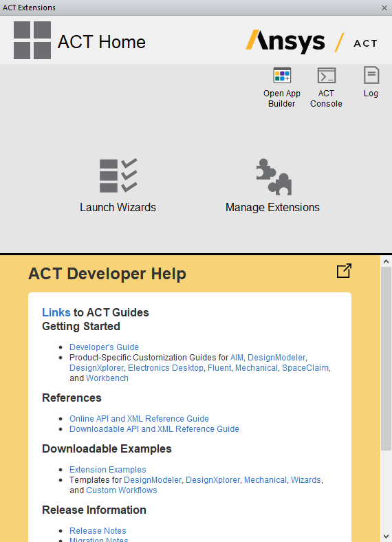Open Downloadable API and XML Reference Guide
This screenshot has width=392, height=542.
click(154, 429)
